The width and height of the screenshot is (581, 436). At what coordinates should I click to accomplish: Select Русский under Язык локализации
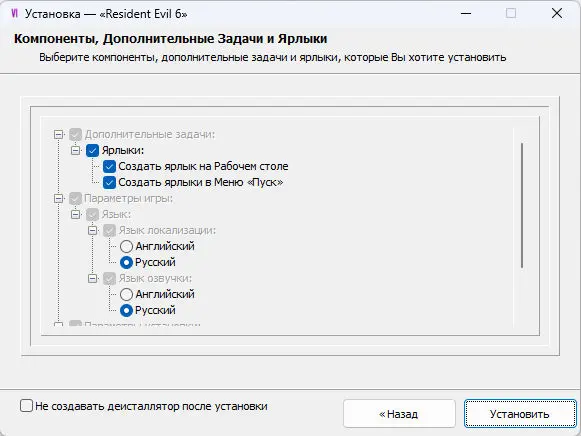click(126, 262)
